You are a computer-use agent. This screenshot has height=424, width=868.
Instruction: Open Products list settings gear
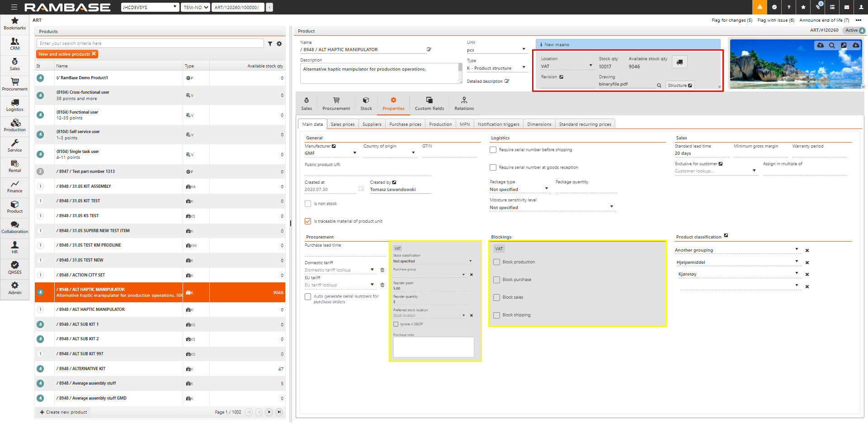pos(279,44)
